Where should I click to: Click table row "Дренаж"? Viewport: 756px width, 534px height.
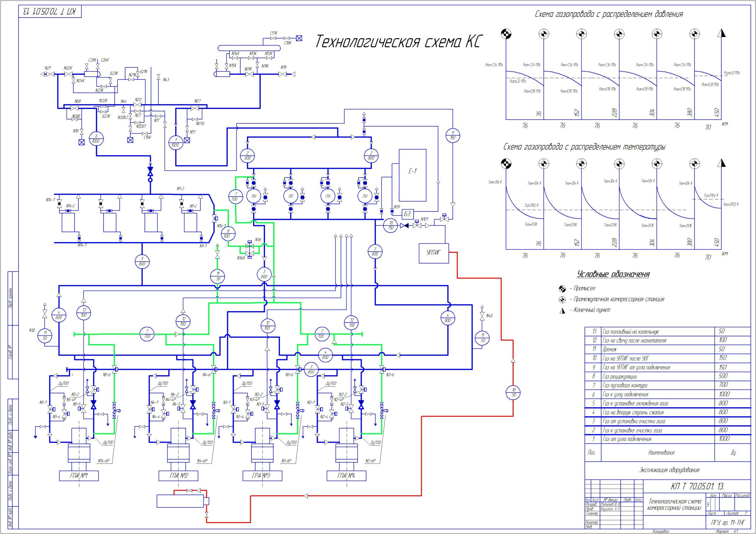[x=668, y=349]
